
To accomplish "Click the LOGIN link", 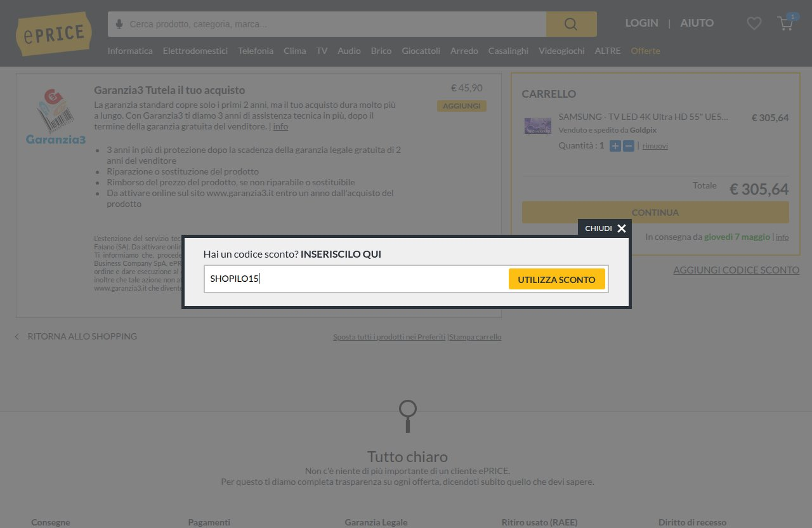I will click(x=641, y=23).
